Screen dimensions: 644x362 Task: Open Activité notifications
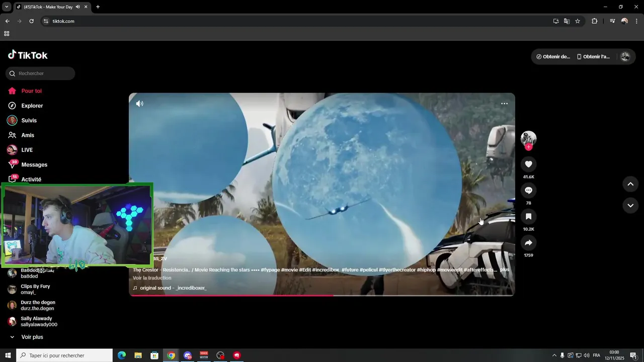(31, 179)
